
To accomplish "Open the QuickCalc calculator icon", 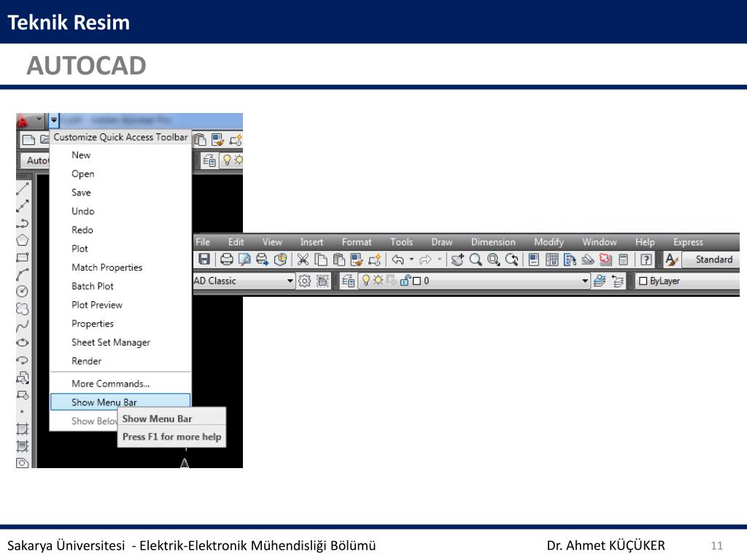I will click(623, 259).
